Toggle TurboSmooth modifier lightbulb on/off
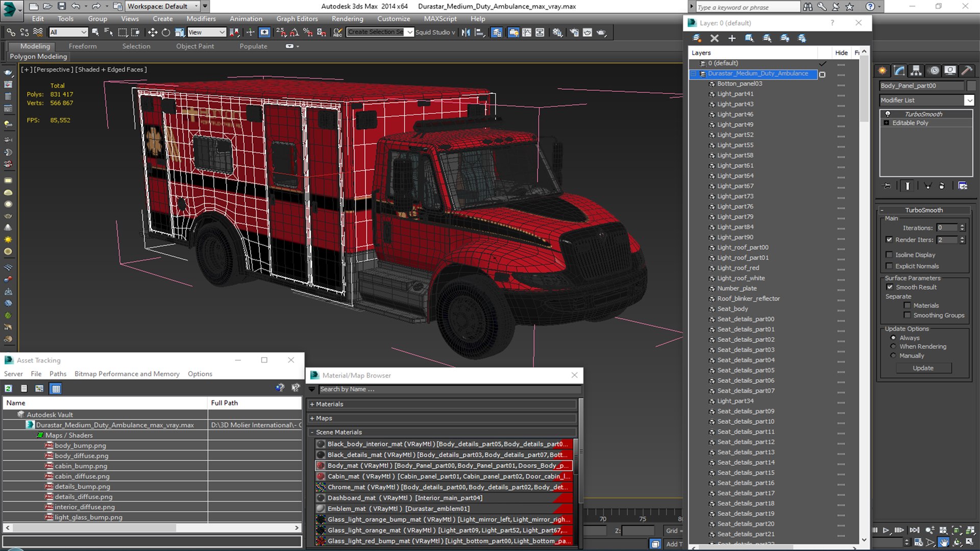Image resolution: width=980 pixels, height=551 pixels. [888, 114]
